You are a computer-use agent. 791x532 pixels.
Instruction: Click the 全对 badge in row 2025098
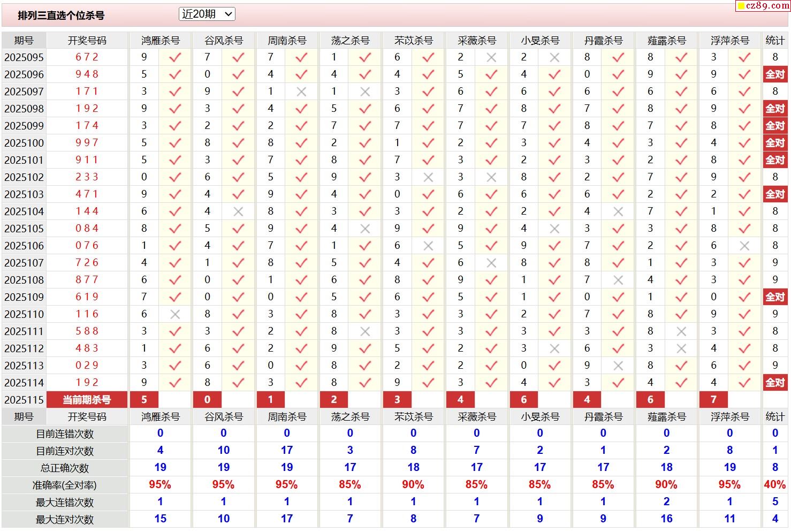pyautogui.click(x=775, y=109)
